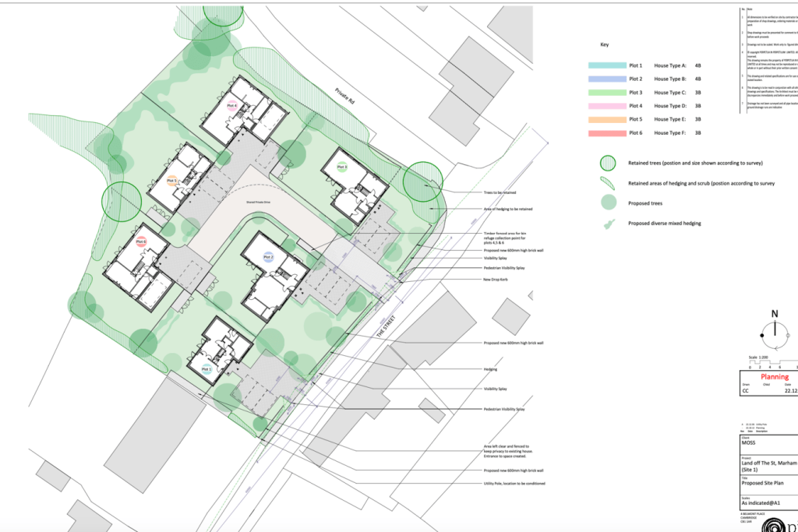Pick the Plot 4 marker on plan
Screen dimensions: 798x532
[231, 106]
